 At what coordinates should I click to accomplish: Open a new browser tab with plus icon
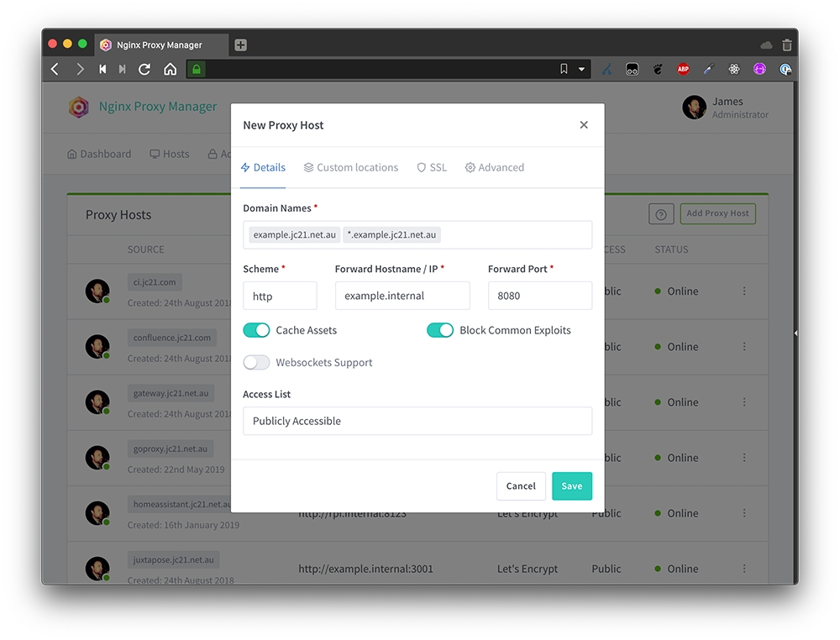240,45
